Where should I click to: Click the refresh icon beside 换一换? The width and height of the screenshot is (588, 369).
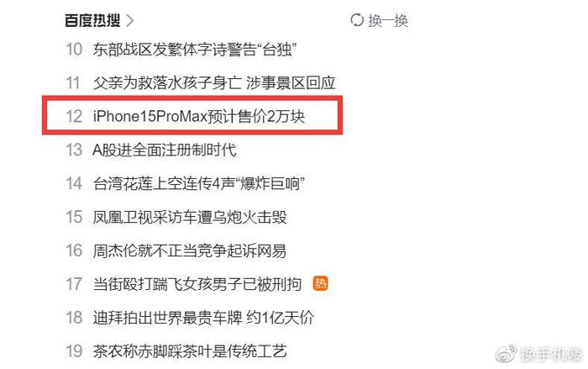click(357, 20)
